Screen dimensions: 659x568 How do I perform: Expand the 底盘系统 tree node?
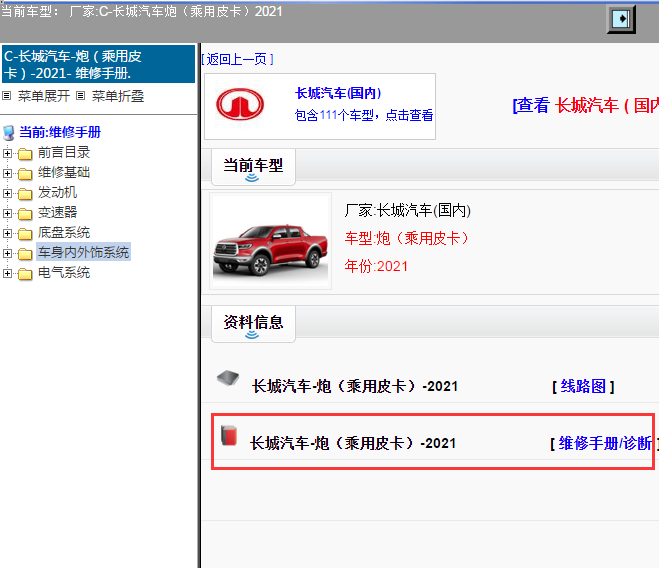pos(7,233)
